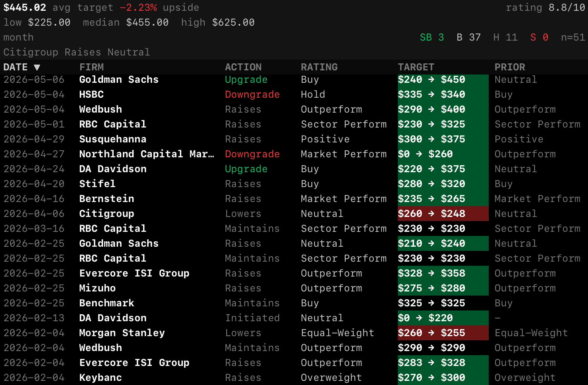Click Northland's Downgrade action
Image resolution: width=588 pixels, height=385 pixels.
click(x=252, y=154)
